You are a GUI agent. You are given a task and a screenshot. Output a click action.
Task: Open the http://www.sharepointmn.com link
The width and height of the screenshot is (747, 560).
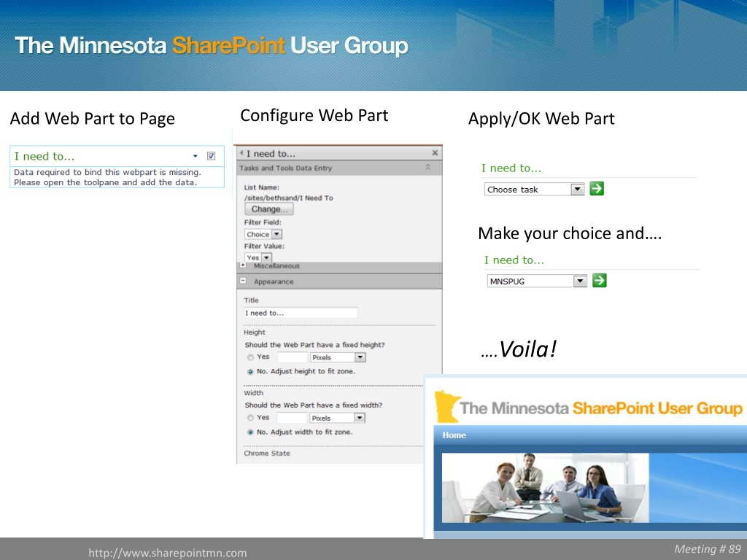(168, 553)
